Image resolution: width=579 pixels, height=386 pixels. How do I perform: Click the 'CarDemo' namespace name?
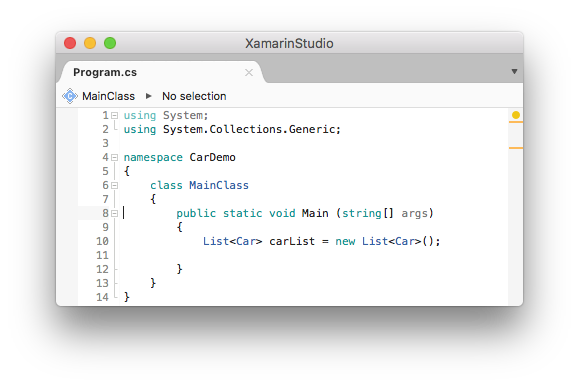tap(212, 157)
